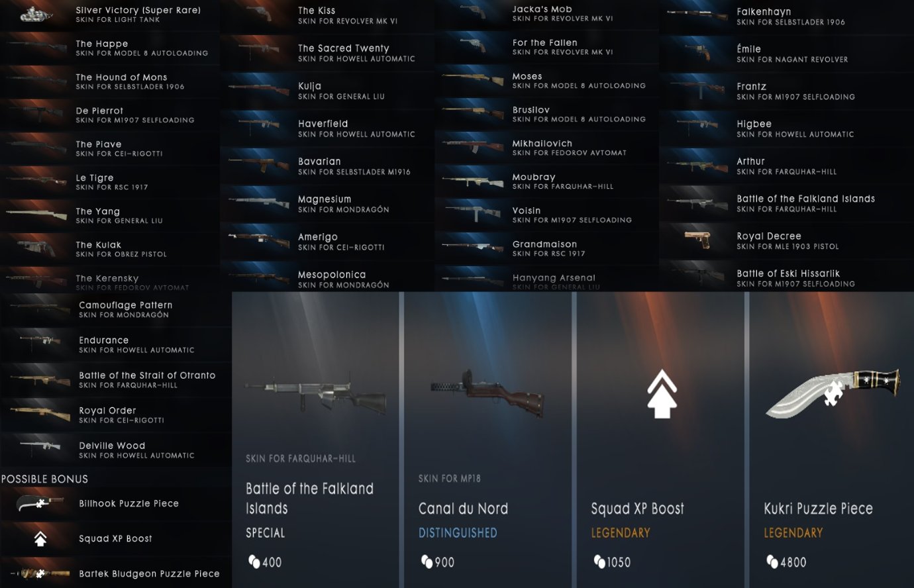Click the Bartek Bludgeon Puzzle Piece icon
The image size is (914, 588).
[x=40, y=573]
